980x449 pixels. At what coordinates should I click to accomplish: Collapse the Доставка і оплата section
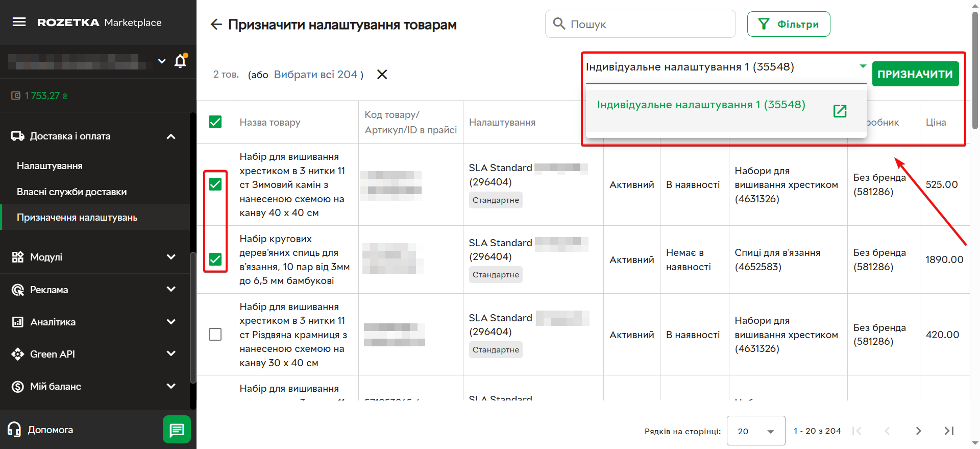171,136
